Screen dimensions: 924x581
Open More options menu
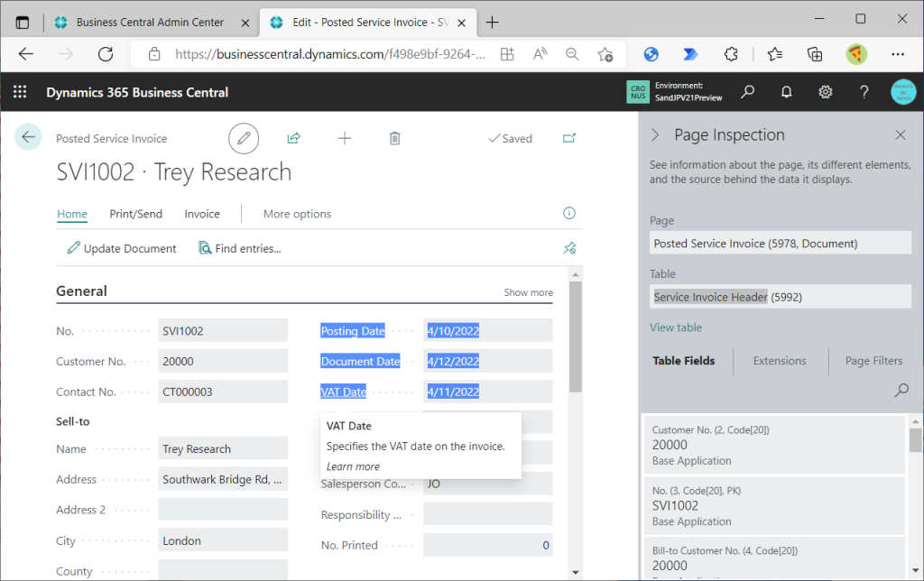pyautogui.click(x=297, y=214)
